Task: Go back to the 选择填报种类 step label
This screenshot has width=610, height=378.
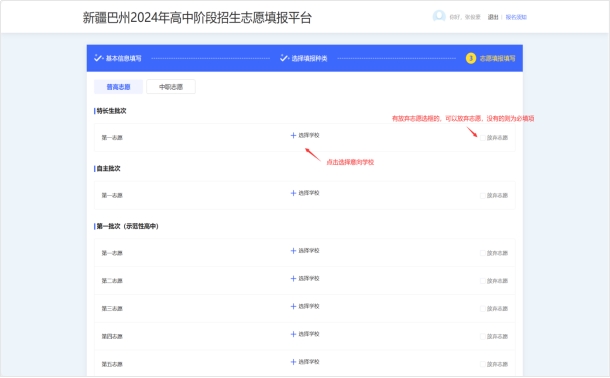Action: 309,58
